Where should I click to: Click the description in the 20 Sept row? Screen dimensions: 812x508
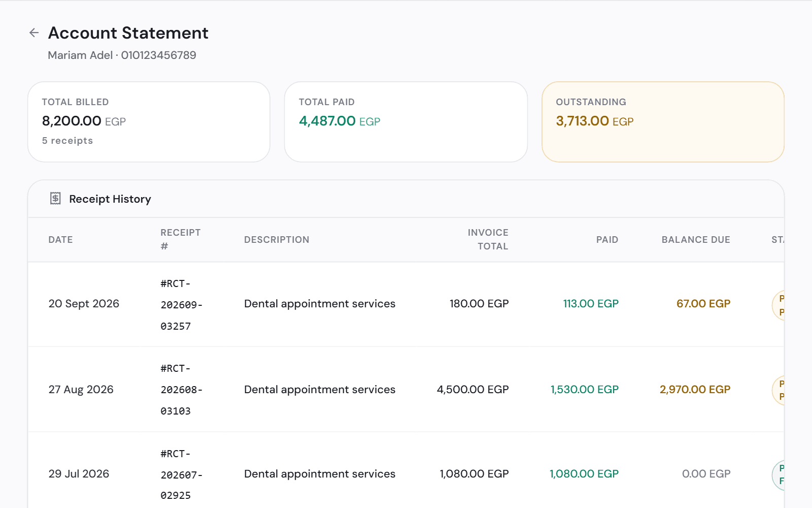pos(320,304)
